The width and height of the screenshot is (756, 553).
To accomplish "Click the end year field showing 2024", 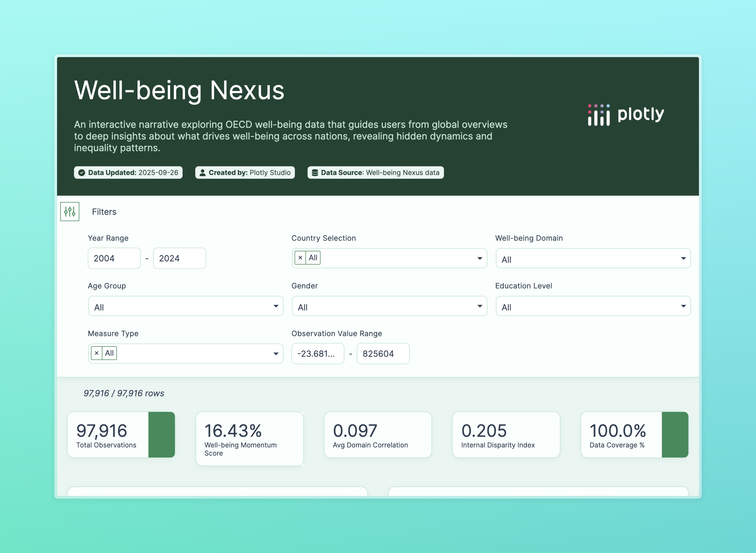I will click(179, 258).
